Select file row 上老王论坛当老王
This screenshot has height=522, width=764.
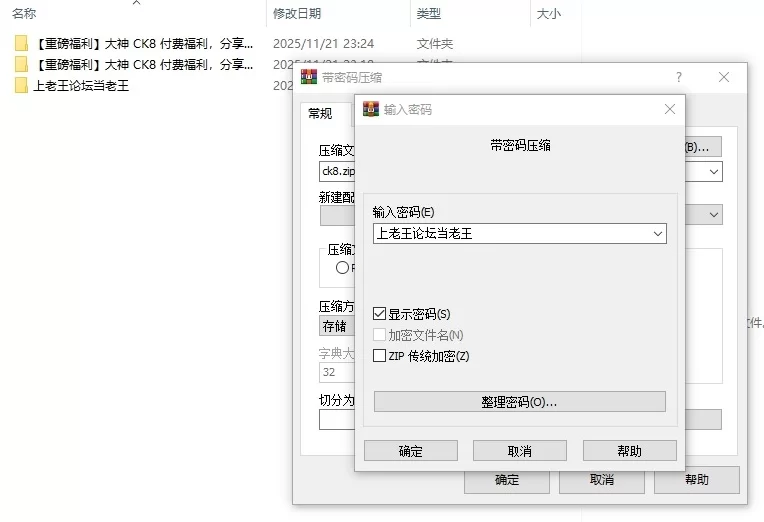click(x=81, y=85)
